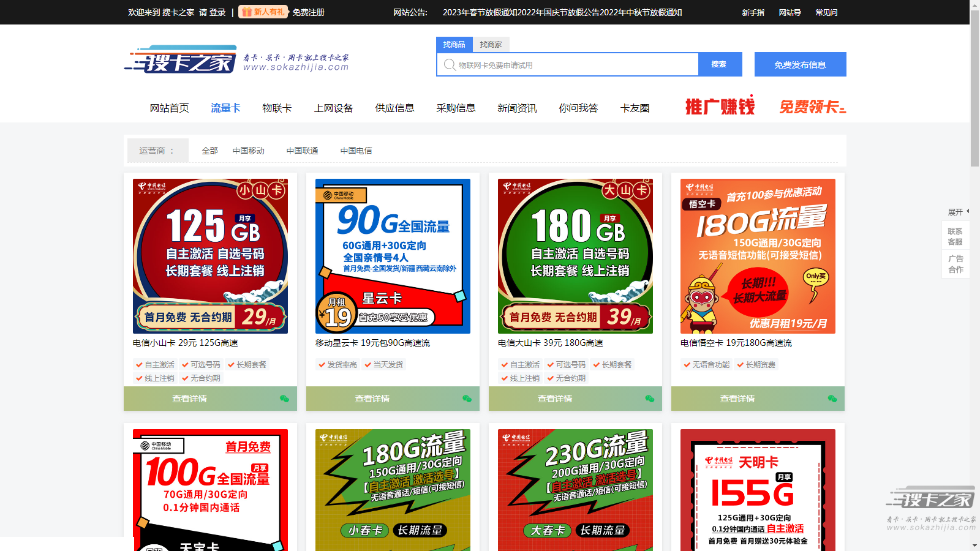Viewport: 980px width, 551px height.
Task: Open 上网设备 in navigation menu
Action: (333, 108)
